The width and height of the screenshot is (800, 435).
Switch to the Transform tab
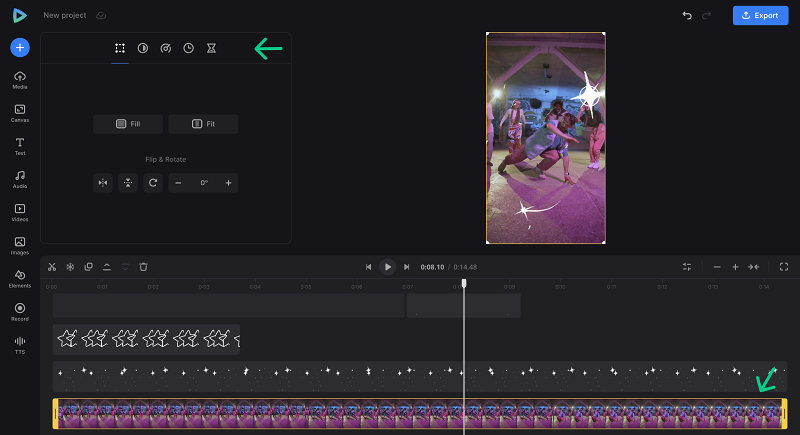coord(120,48)
